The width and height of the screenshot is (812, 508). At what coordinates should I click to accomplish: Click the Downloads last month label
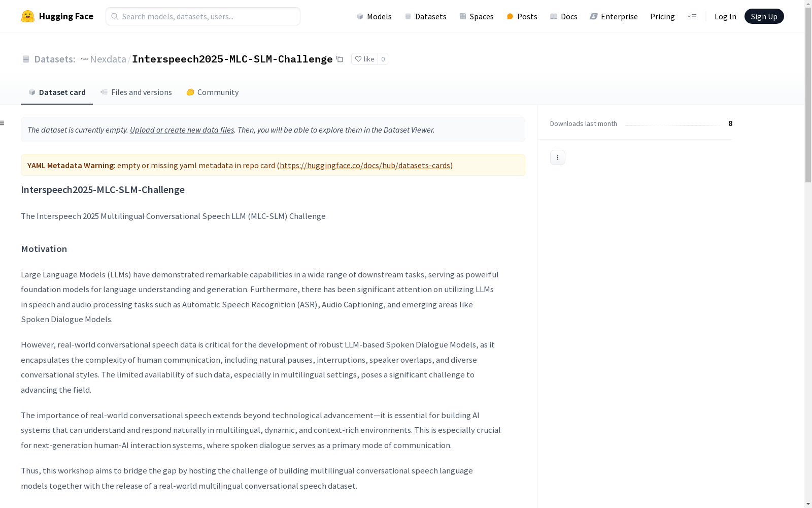584,123
